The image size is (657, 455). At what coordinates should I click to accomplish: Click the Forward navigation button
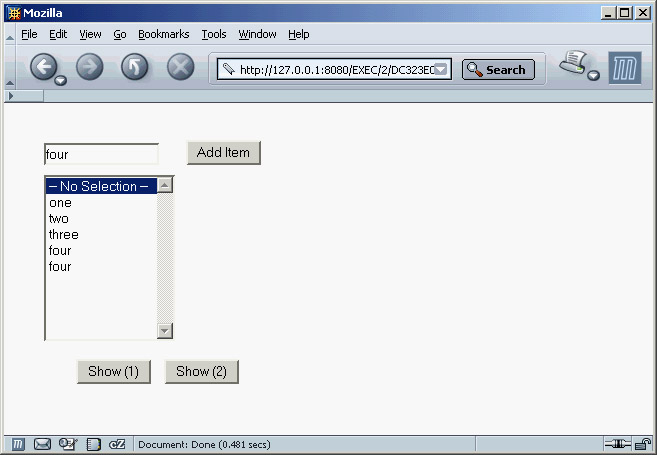(89, 67)
